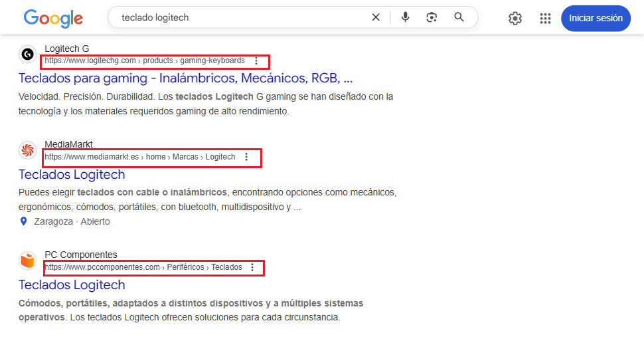Open the MediaMarkt "Teclados Logitech" result title
Image resolution: width=644 pixels, height=339 pixels.
pos(72,175)
